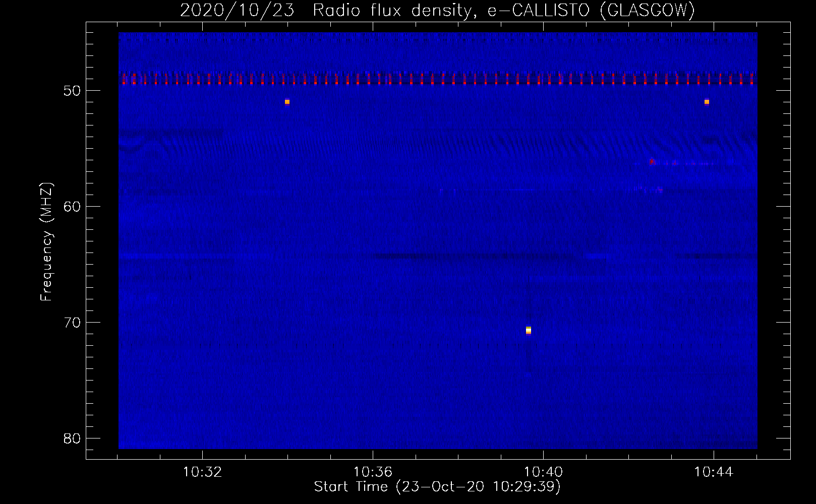Select the 10:36 time tick label
816x504 pixels.
[x=373, y=472]
